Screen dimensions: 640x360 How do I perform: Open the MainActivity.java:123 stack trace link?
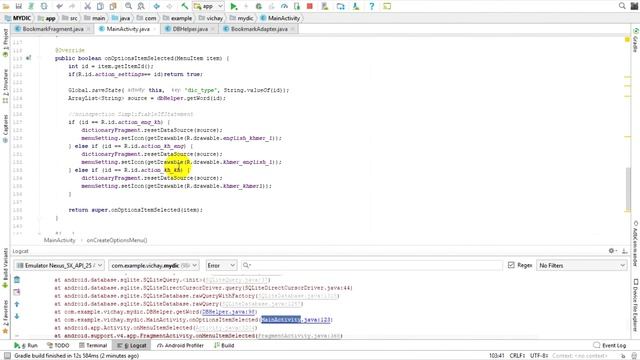point(296,320)
